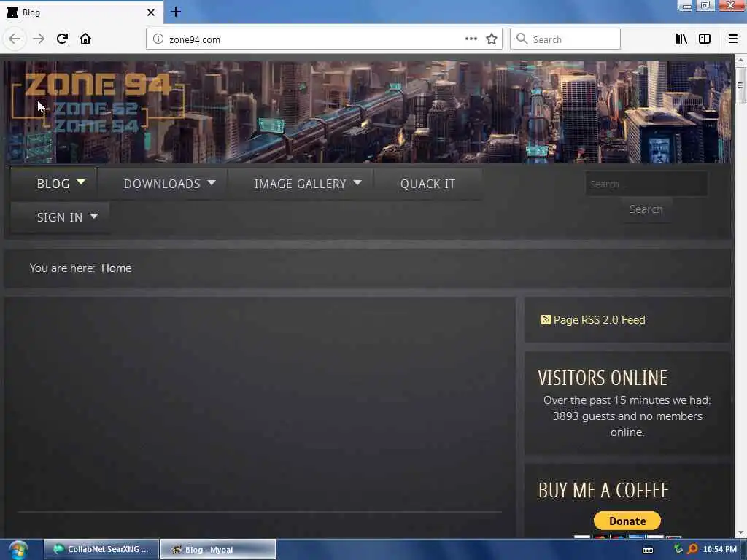
Task: Expand the IMAGE GALLERY menu arrow
Action: (x=357, y=182)
